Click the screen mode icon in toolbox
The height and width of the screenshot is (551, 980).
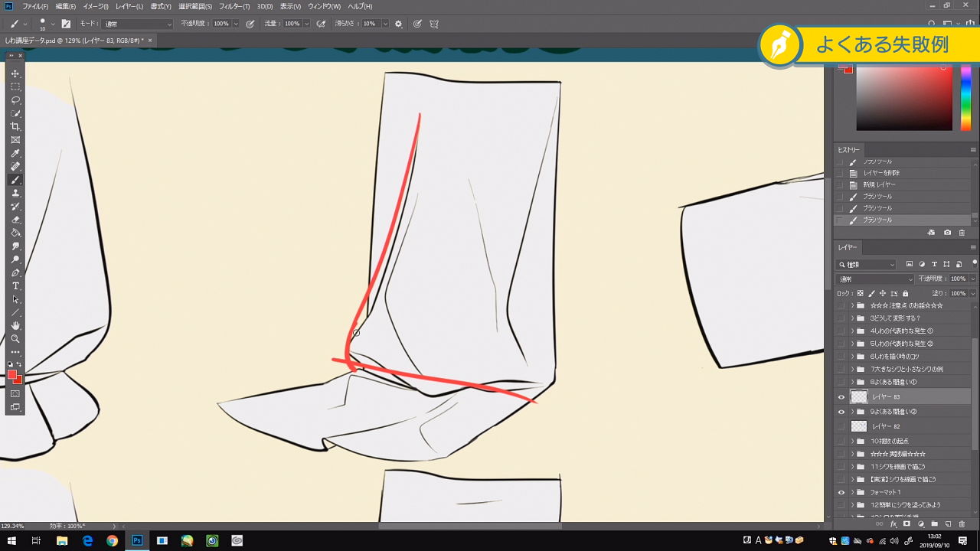(x=15, y=407)
